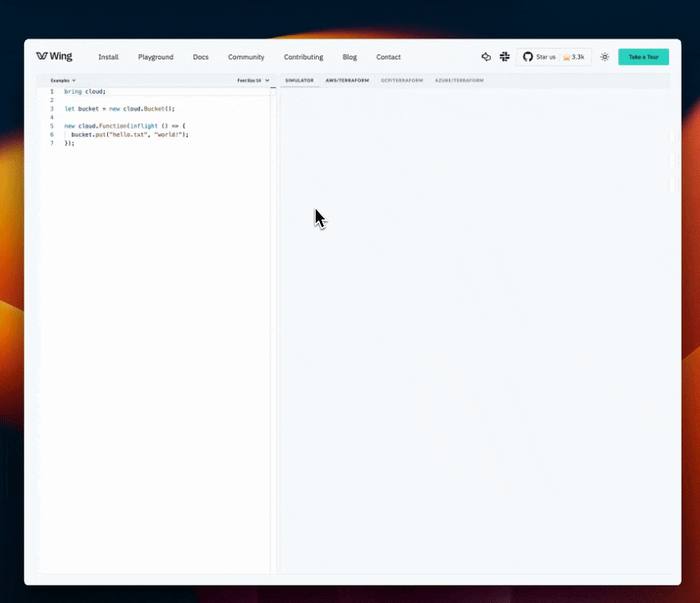Click code line 'bring cloud;'
This screenshot has height=603, width=700.
(x=85, y=91)
